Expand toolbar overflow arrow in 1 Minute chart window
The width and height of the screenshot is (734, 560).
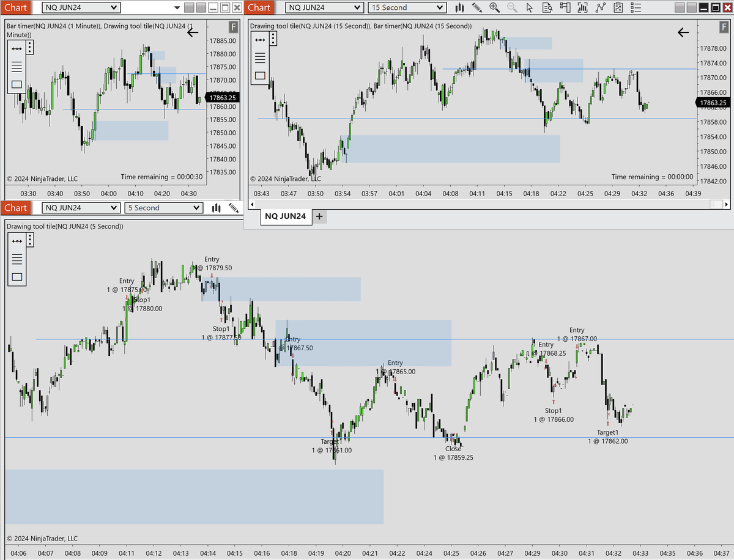(x=177, y=8)
